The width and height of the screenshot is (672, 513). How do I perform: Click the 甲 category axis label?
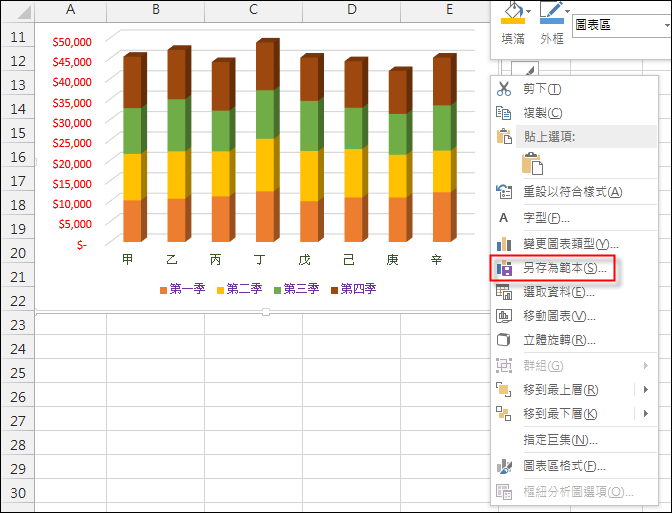pos(128,259)
